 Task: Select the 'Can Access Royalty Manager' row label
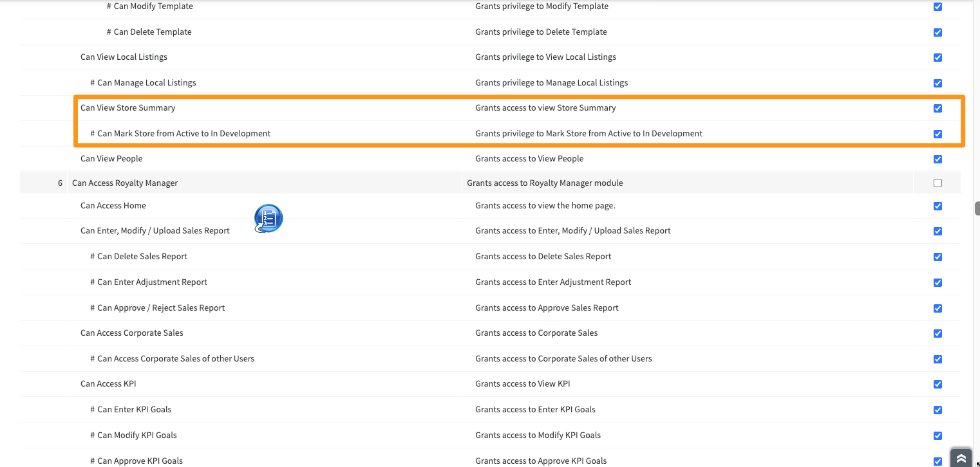125,183
